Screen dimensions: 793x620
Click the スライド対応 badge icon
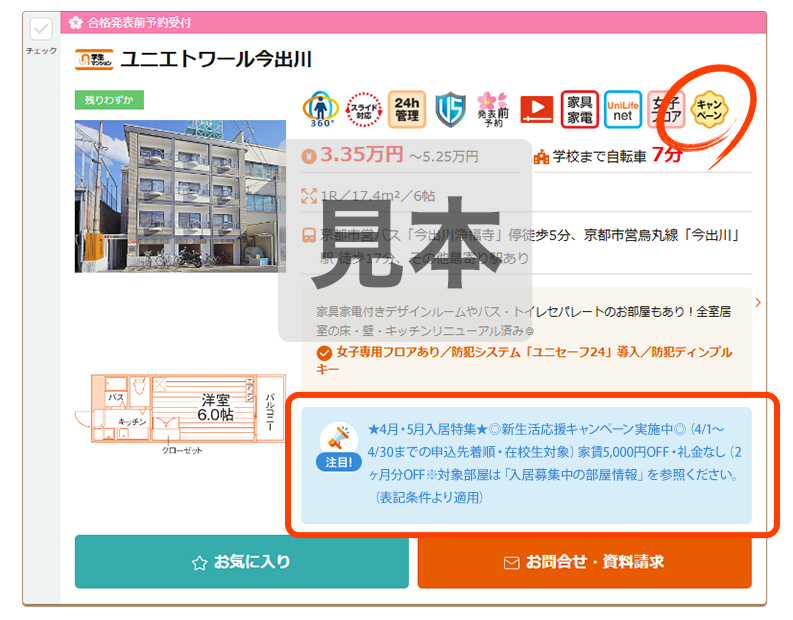click(364, 109)
